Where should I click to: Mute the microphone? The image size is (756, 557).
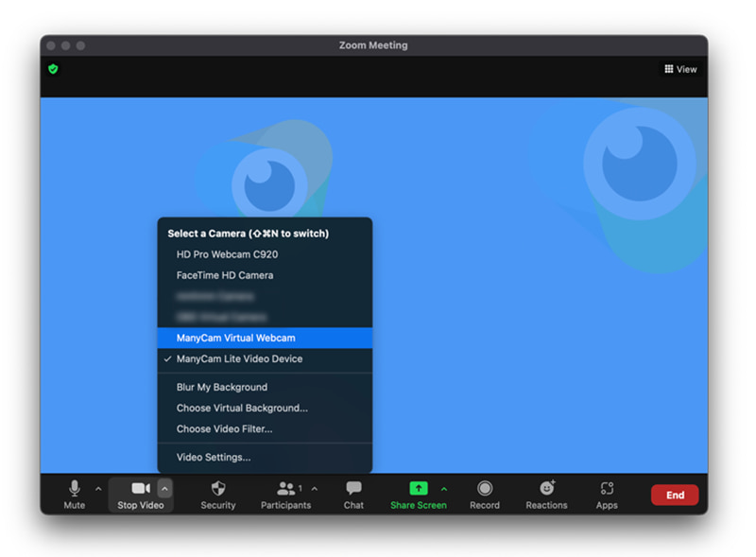pyautogui.click(x=75, y=495)
